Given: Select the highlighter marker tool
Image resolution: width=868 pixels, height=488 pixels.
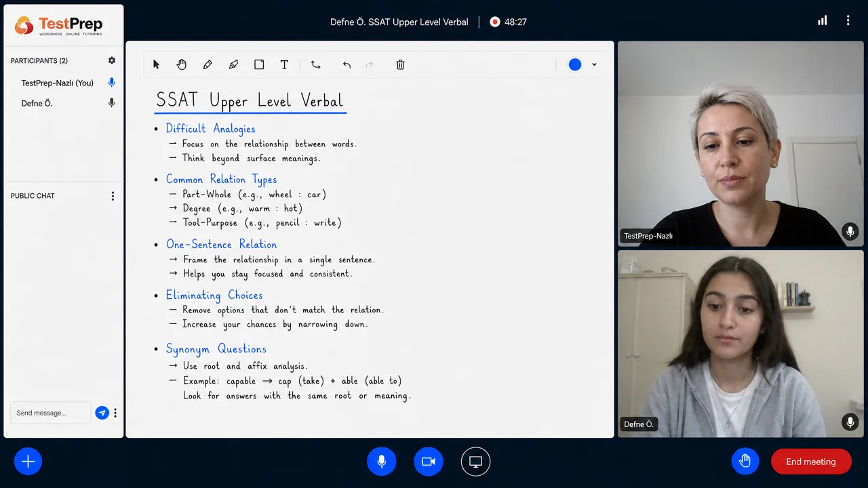Looking at the screenshot, I should coord(233,64).
